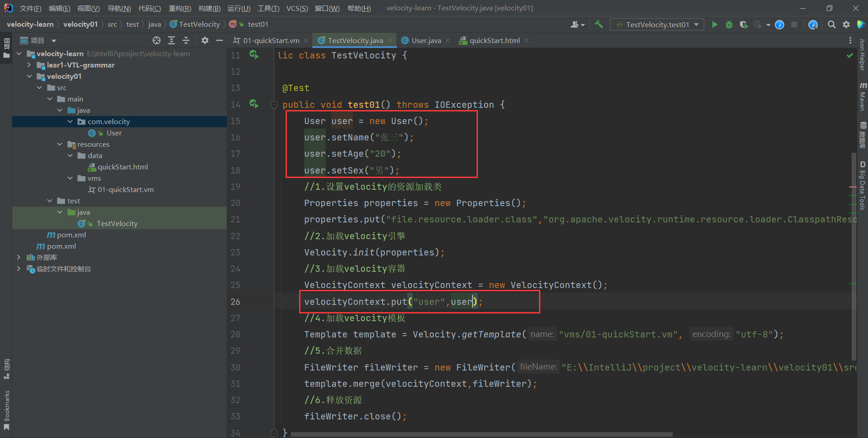Start debugging with the bug icon
Image resolution: width=868 pixels, height=438 pixels.
tap(729, 24)
